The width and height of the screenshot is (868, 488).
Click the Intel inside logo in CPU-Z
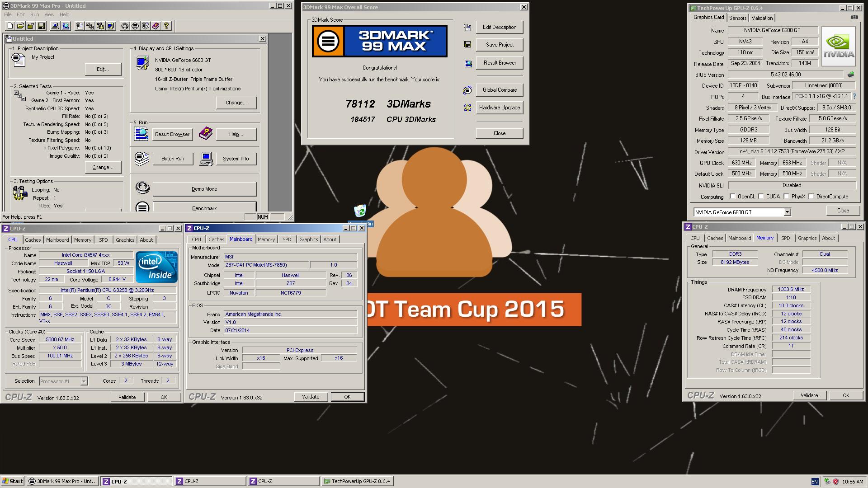tap(156, 267)
